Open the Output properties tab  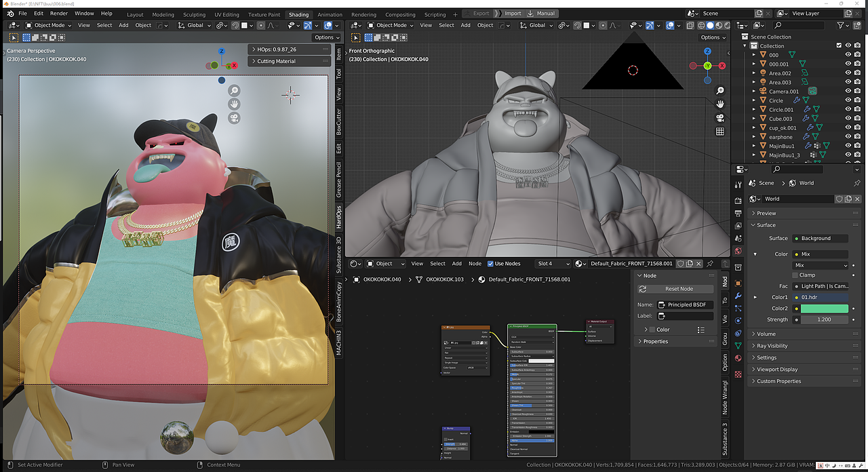click(x=738, y=214)
